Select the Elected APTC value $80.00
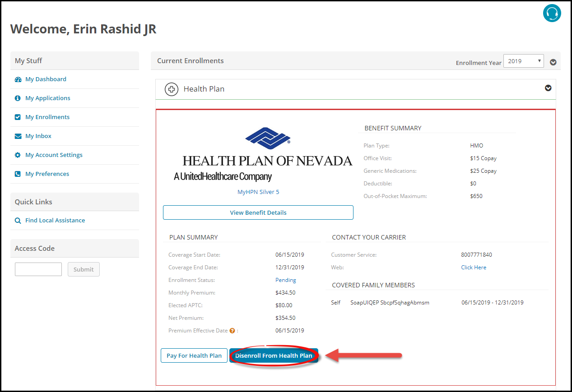The height and width of the screenshot is (392, 572). point(284,305)
